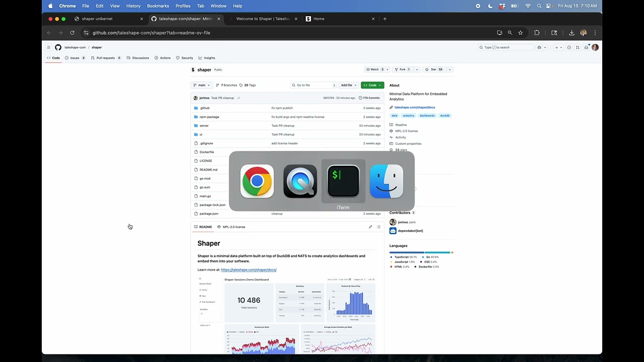Click the GitHub 'Type / to search' box
The image size is (644, 362).
[x=506, y=47]
